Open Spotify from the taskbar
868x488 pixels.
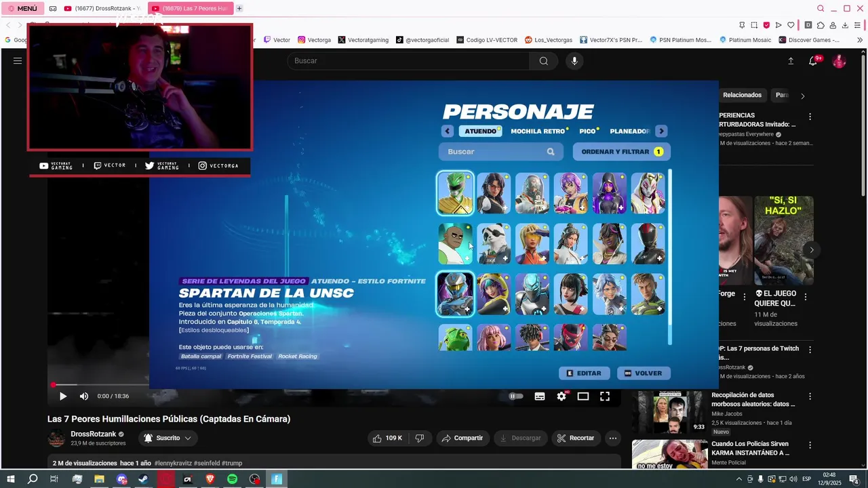232,479
